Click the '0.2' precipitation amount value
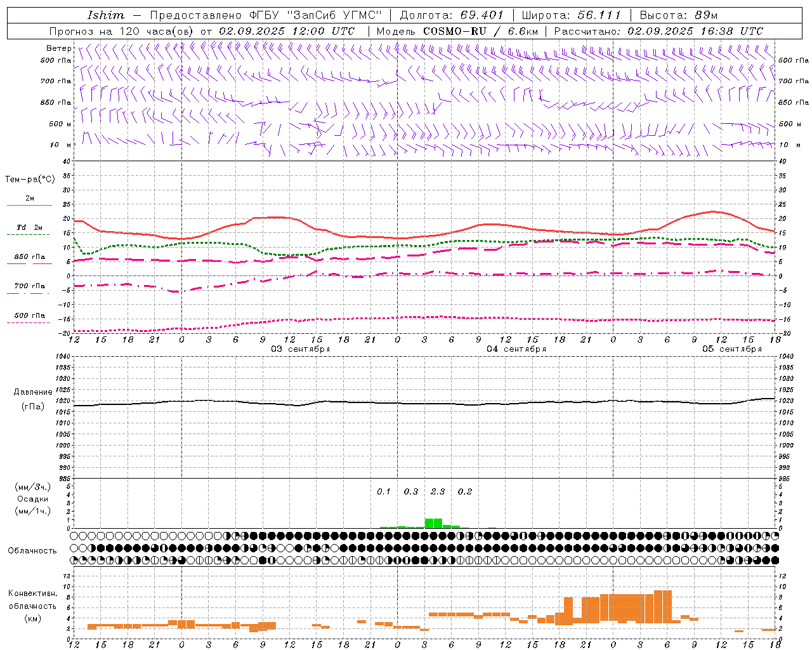Image resolution: width=812 pixels, height=650 pixels. 465,491
